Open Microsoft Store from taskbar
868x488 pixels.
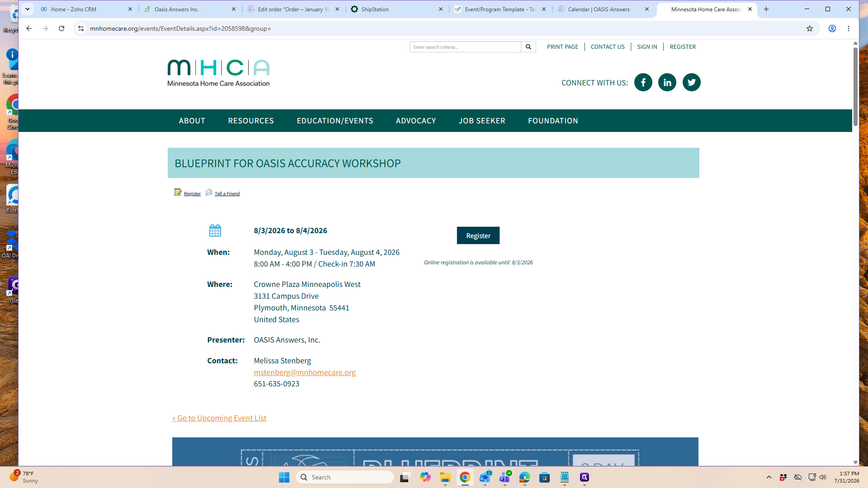tap(544, 477)
